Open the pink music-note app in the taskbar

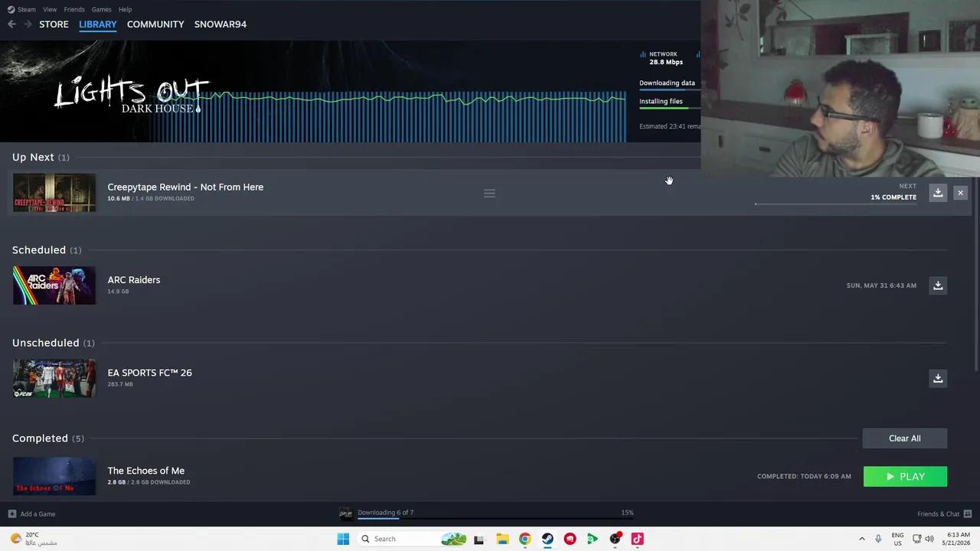637,539
